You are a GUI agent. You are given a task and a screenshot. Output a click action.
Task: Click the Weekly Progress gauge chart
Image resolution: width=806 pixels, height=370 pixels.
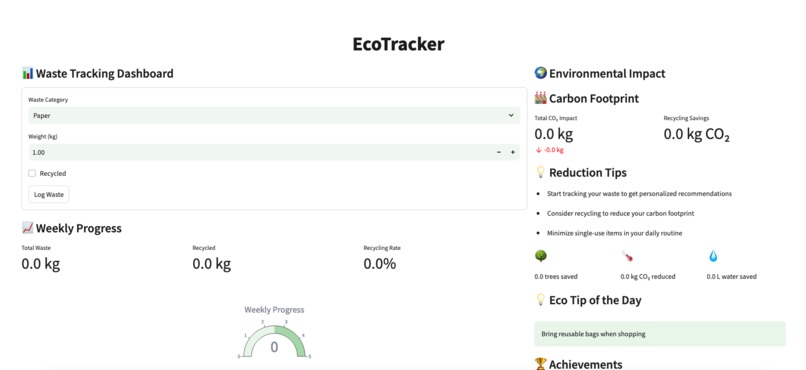pyautogui.click(x=274, y=339)
